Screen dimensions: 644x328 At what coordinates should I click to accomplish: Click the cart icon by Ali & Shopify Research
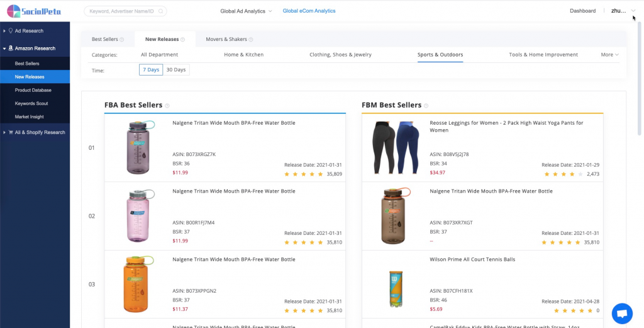point(11,132)
